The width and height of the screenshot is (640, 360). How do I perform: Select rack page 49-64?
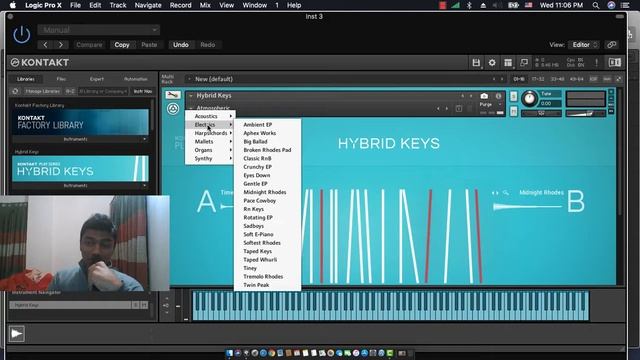(x=576, y=79)
